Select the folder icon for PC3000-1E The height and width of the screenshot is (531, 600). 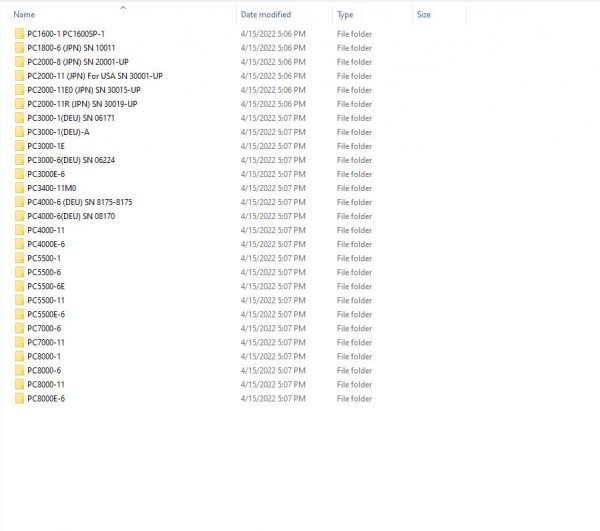[20, 146]
